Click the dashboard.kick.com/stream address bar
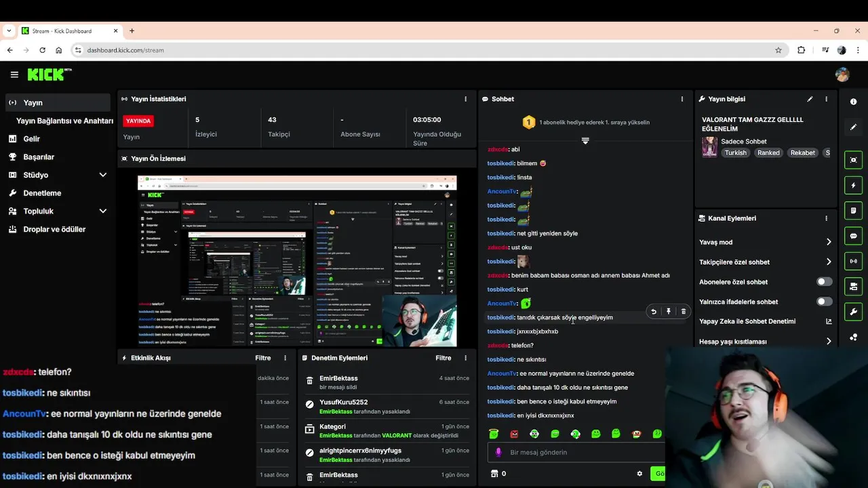 coord(427,50)
